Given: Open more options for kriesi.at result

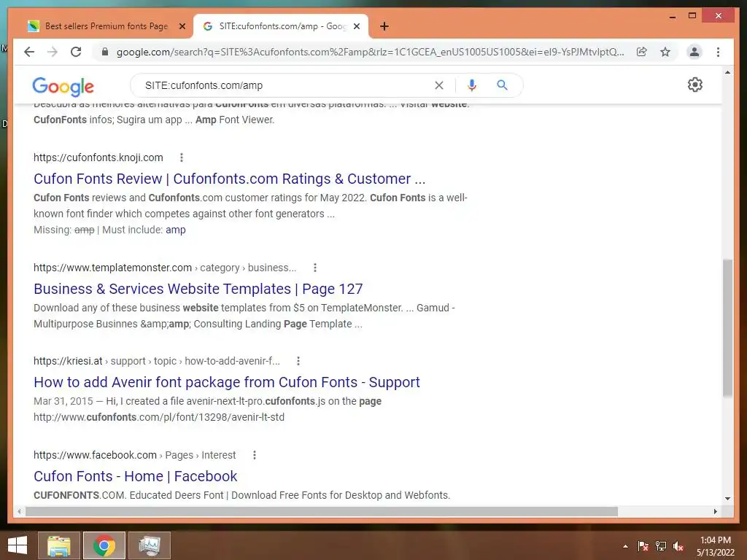Looking at the screenshot, I should point(298,361).
